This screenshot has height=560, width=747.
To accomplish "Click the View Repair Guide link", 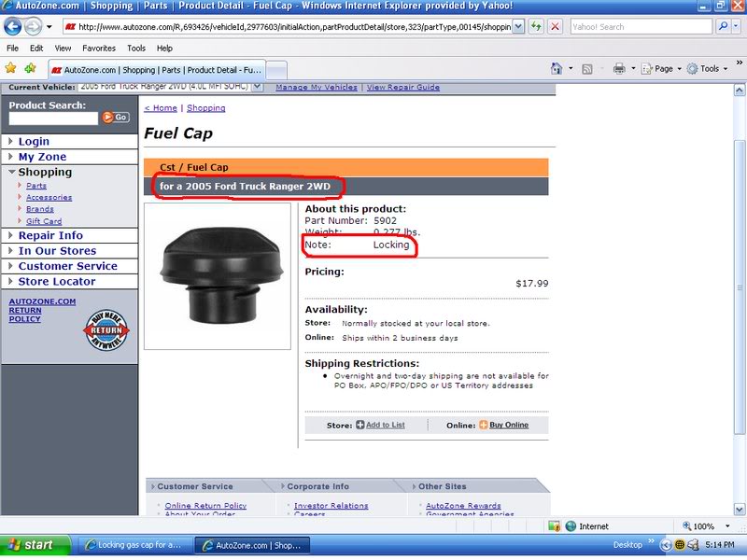I will pos(403,87).
